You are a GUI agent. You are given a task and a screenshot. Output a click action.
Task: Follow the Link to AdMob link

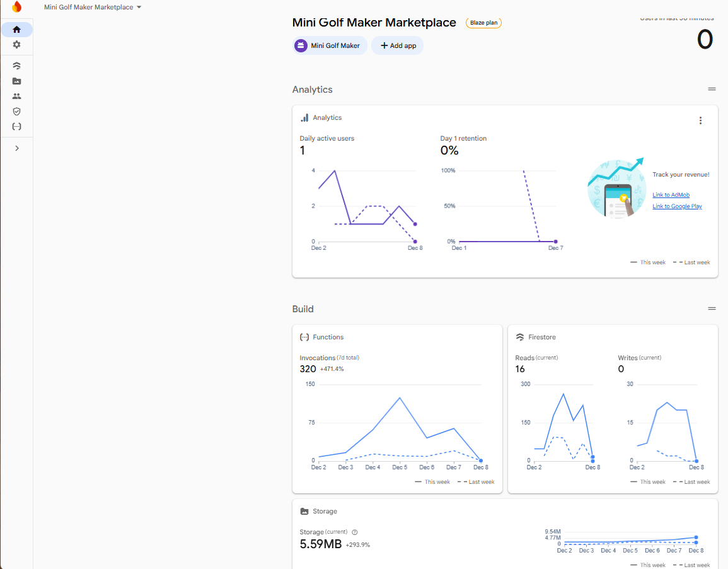671,195
